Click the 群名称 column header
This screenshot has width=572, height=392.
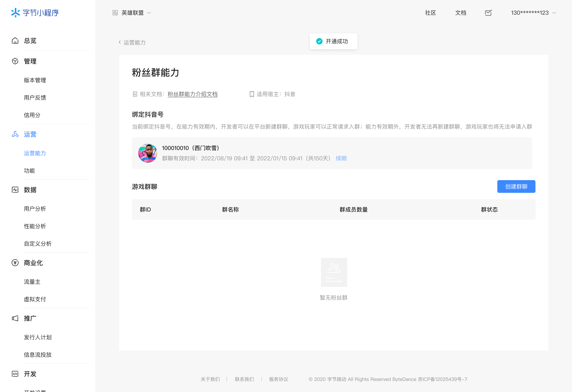point(230,209)
